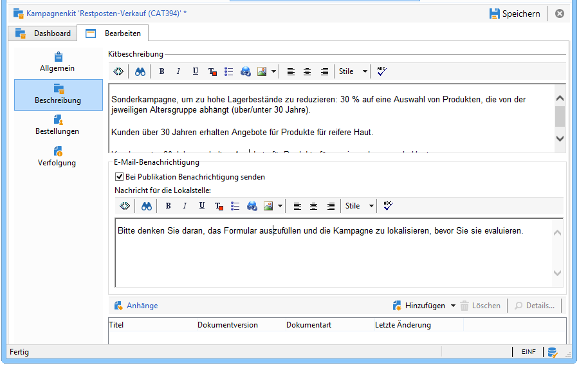The image size is (588, 370).
Task: Toggle underline in Nachricht toolbar
Action: 202,206
